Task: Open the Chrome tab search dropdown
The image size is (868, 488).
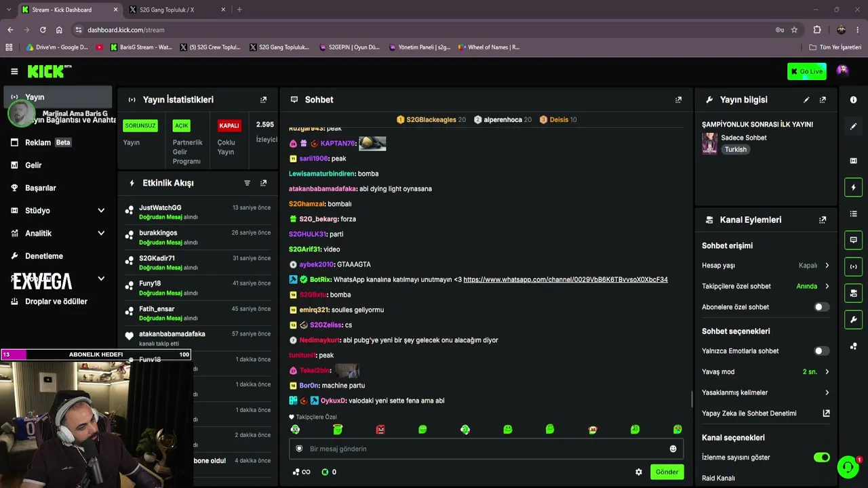Action: pos(9,9)
